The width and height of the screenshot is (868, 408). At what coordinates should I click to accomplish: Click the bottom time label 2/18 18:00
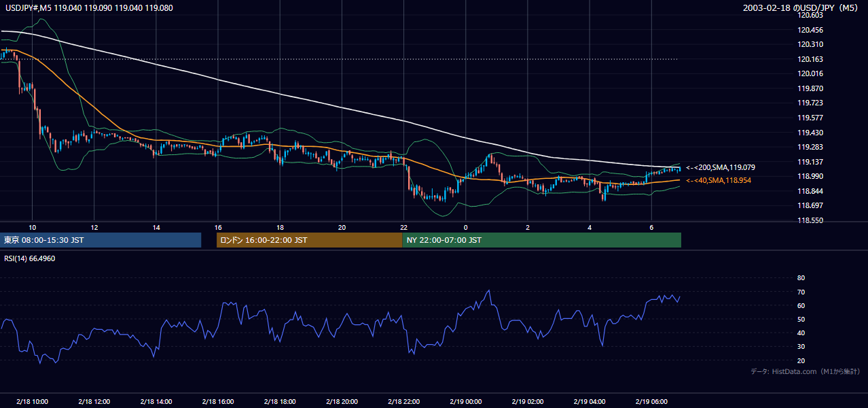pos(280,401)
